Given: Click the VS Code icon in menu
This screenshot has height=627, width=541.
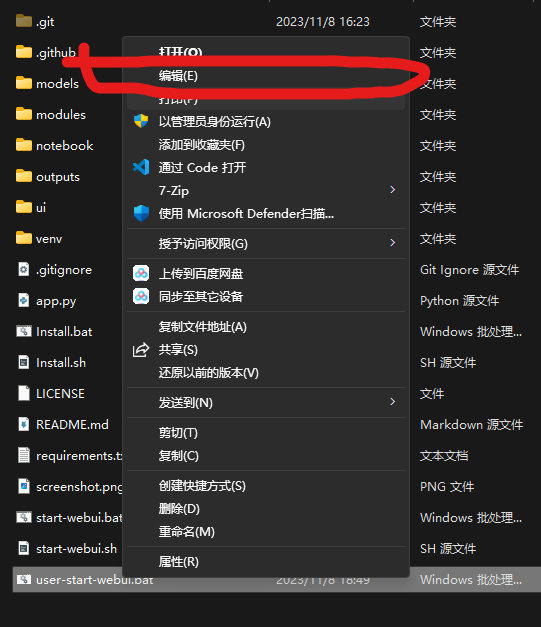Looking at the screenshot, I should 141,167.
